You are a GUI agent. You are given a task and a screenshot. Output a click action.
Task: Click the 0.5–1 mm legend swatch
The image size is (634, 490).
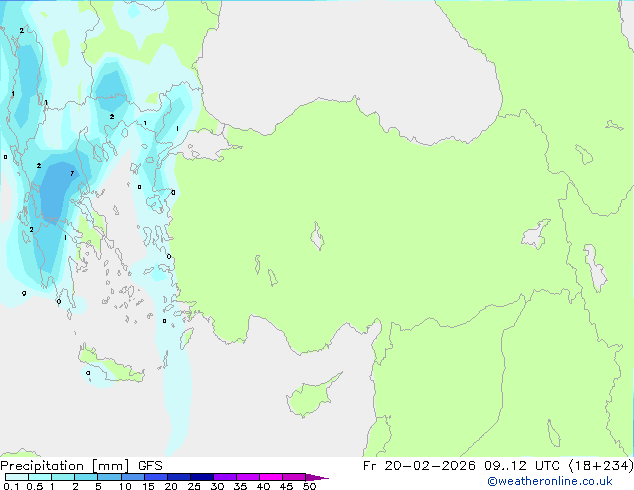pos(40,477)
